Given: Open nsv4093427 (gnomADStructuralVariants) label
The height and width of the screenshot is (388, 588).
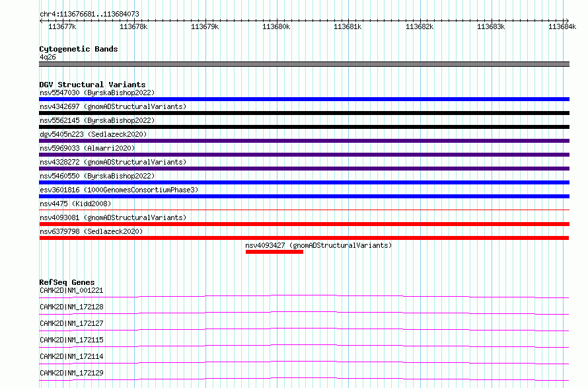Looking at the screenshot, I should (x=318, y=245).
